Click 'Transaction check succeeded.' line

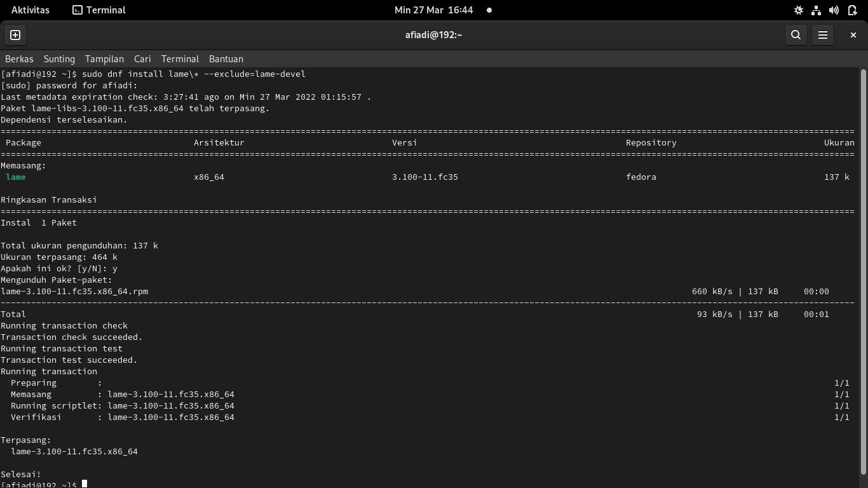(x=72, y=337)
